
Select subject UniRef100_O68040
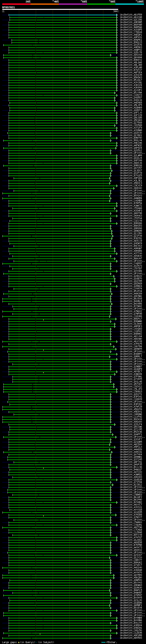pos(131,188)
